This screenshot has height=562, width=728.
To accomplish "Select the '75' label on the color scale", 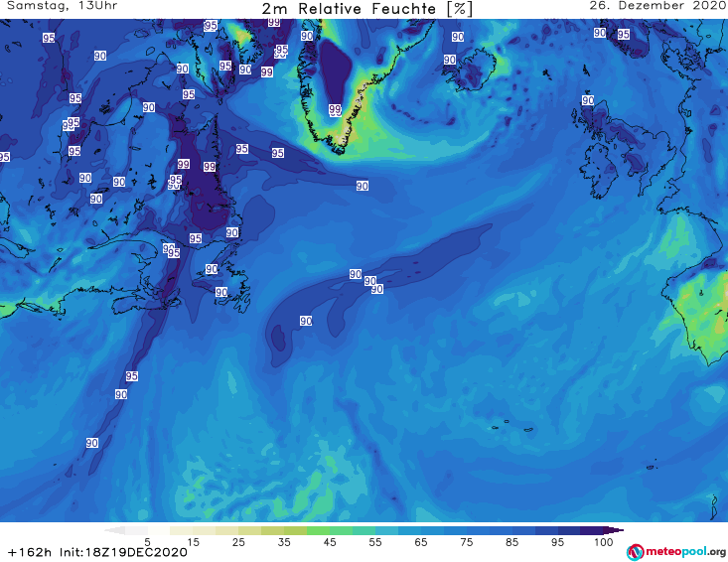I will tap(466, 542).
